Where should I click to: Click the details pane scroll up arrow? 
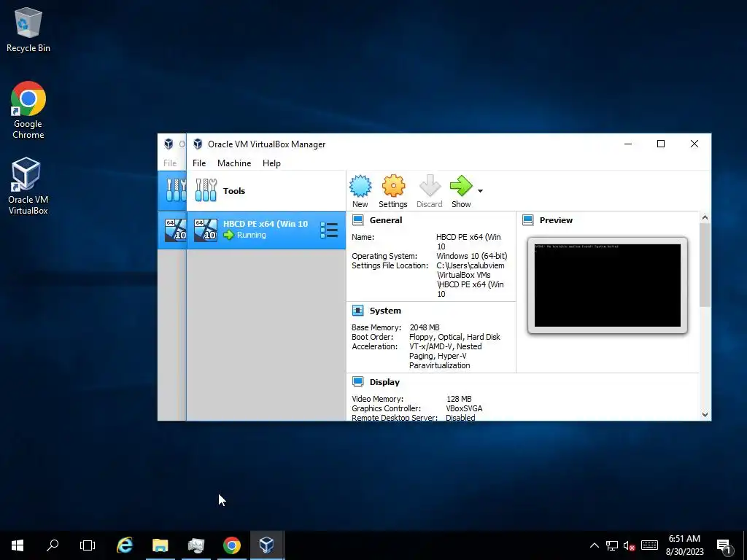[x=705, y=217]
